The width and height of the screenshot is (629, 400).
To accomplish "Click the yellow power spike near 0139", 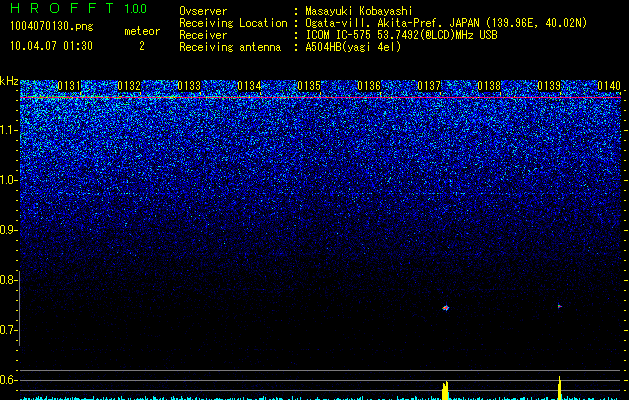I will point(559,388).
